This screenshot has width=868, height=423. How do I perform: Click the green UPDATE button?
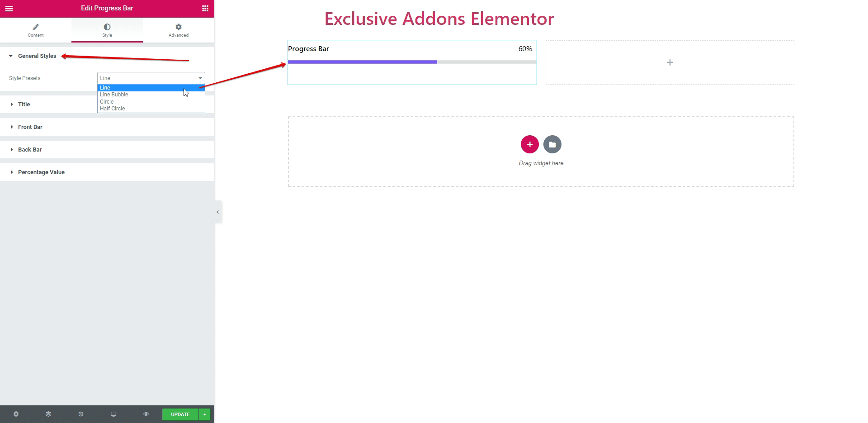(x=180, y=414)
